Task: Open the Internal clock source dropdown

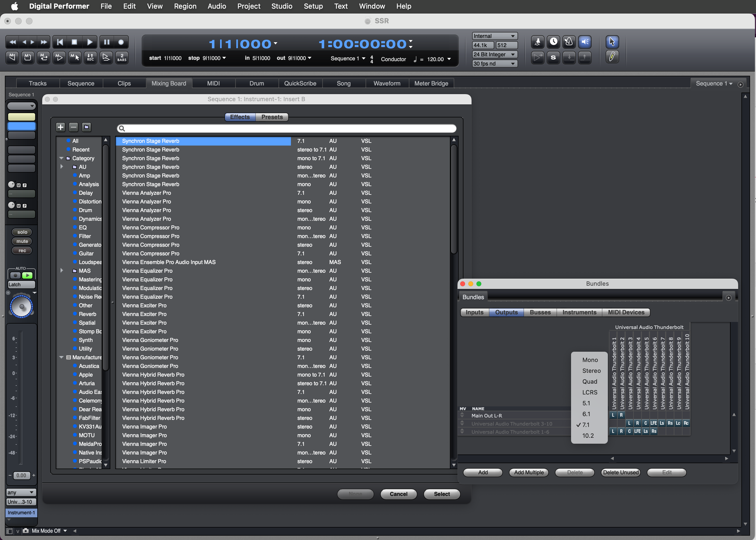Action: 495,36
